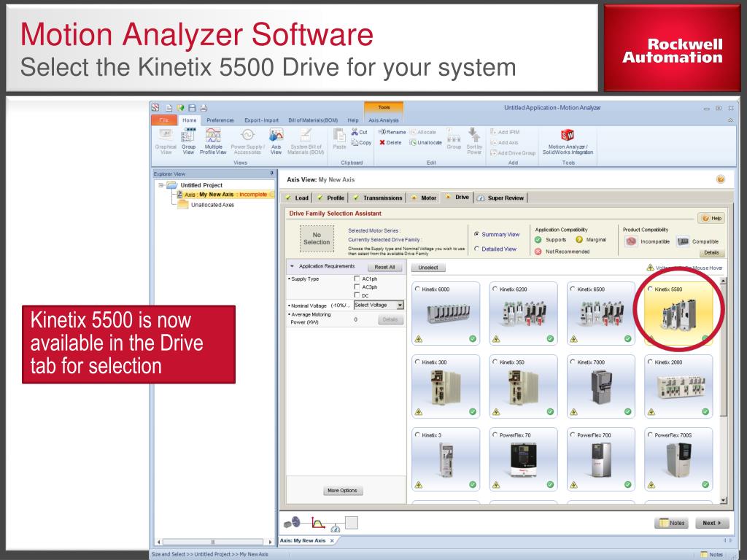
Task: Select the Summary View radio button
Action: coord(476,234)
